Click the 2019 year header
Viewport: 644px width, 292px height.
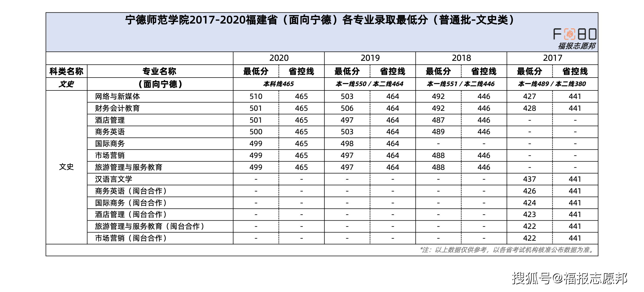[370, 58]
